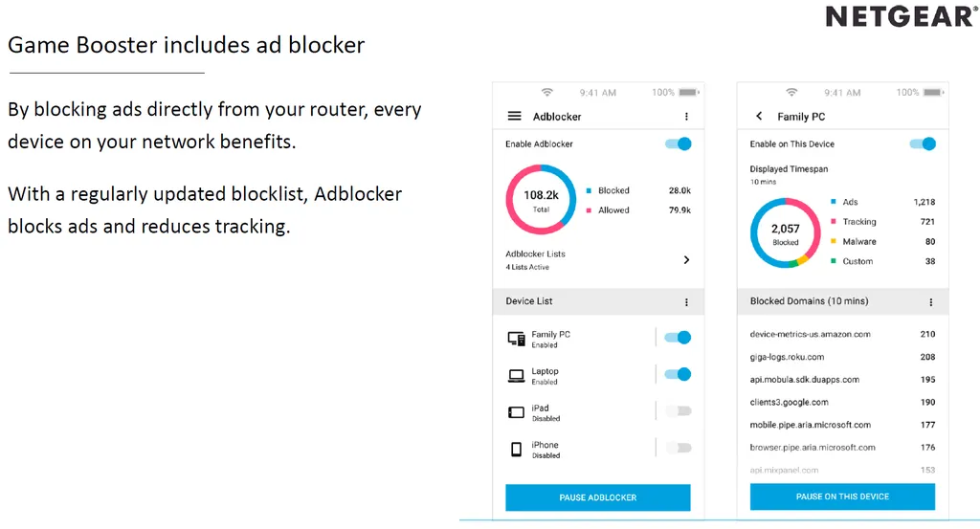Expand Adblocker Lists chevron
Viewport: 980px width, 529px height.
686,259
